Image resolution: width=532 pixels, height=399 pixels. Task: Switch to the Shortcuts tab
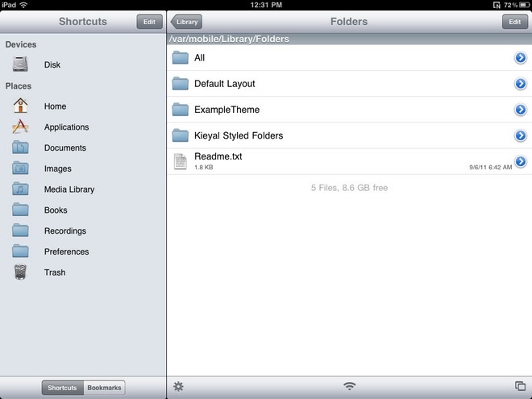click(x=62, y=388)
